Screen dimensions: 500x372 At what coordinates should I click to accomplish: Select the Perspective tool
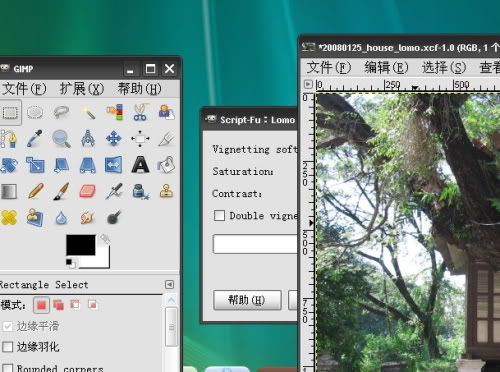tap(88, 165)
